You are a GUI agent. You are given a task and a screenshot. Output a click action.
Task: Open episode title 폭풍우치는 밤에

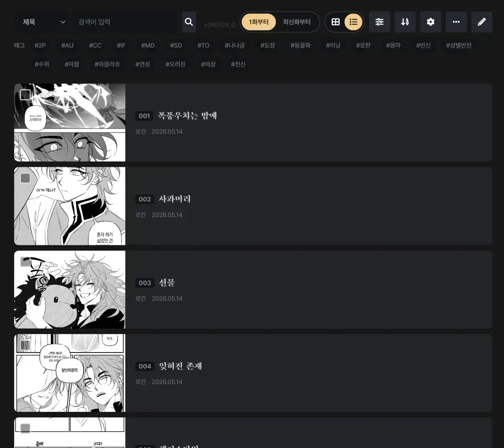coord(187,116)
